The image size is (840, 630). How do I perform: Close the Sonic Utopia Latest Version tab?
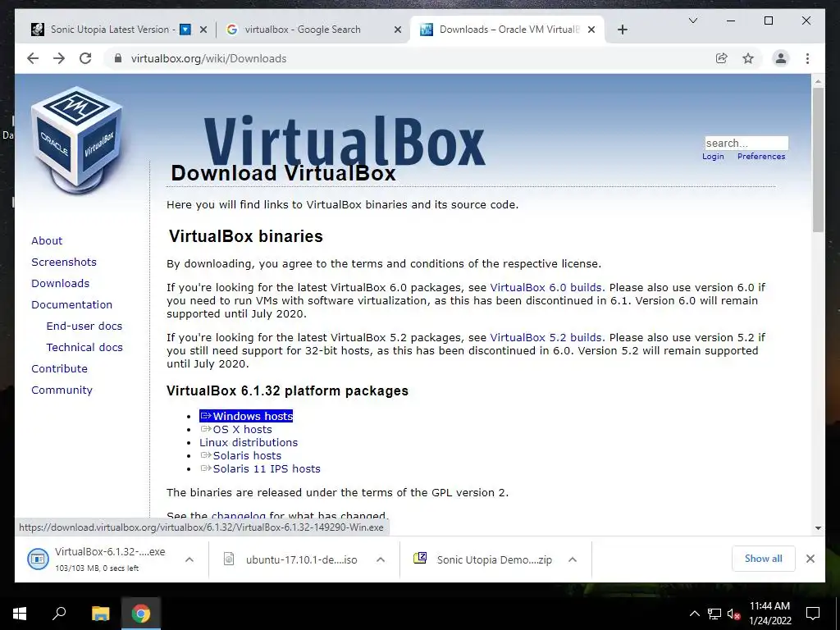click(x=203, y=30)
